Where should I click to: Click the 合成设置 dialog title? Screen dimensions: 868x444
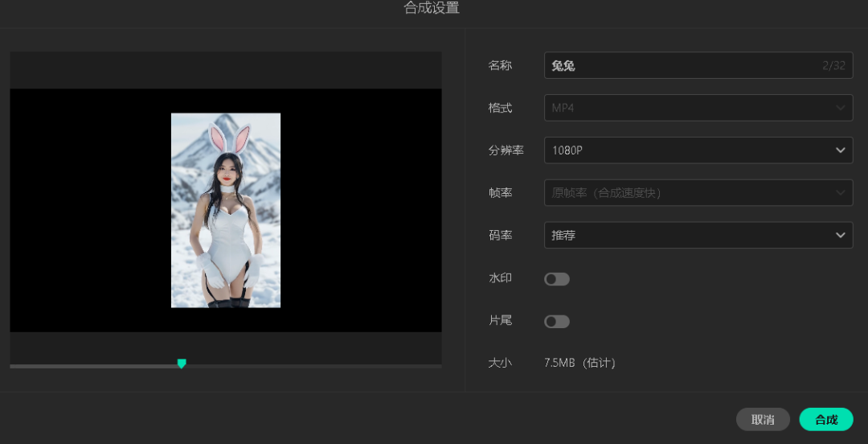pyautogui.click(x=432, y=9)
